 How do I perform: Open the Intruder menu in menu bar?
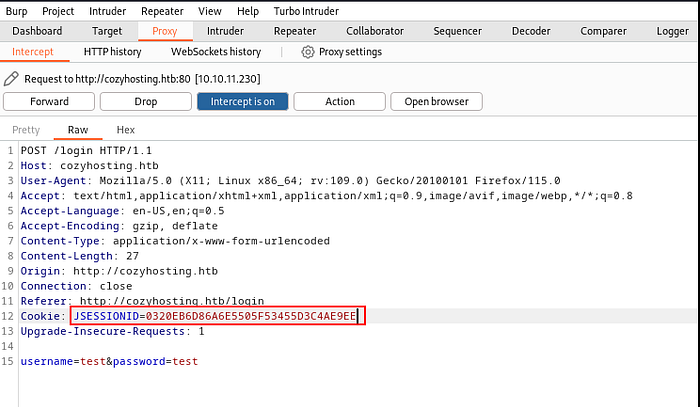pyautogui.click(x=108, y=11)
